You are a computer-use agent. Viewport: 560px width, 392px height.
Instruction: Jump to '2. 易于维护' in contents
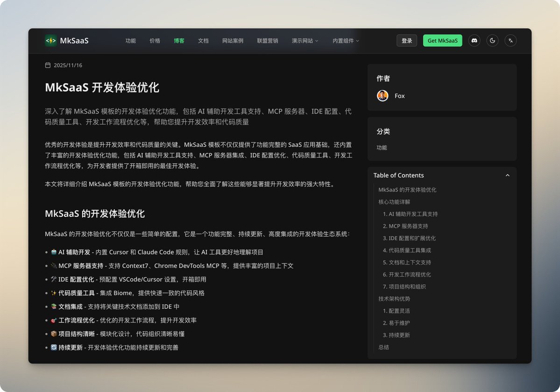(x=397, y=323)
